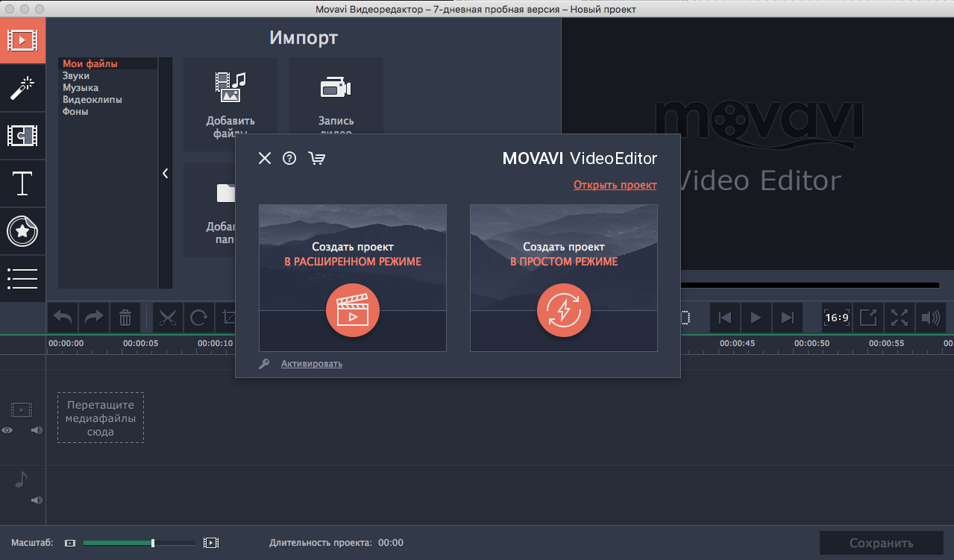
Task: Delete selection with trash icon
Action: 125,318
